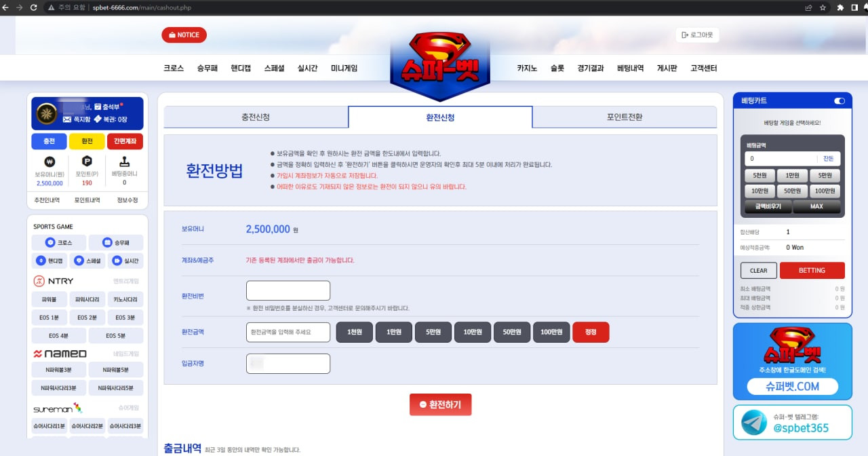Click the 포인트(P) hexagon icon
The height and width of the screenshot is (456, 868).
tap(87, 162)
